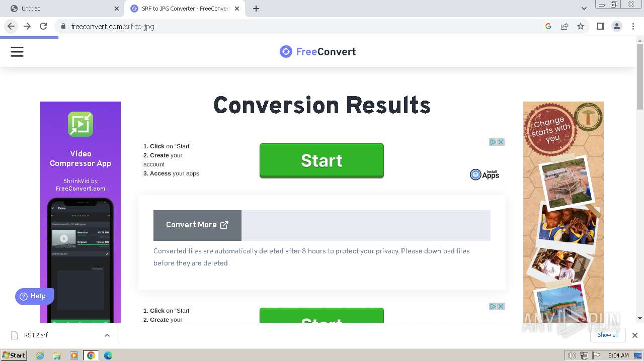Switch to the Untitled tab
Screen dimensions: 644x362
point(62,9)
